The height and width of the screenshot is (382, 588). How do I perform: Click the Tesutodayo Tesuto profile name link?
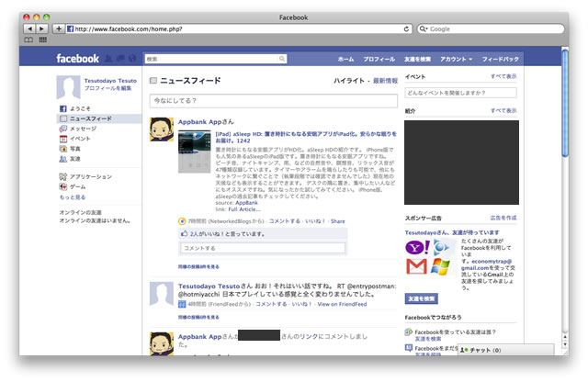[110, 81]
